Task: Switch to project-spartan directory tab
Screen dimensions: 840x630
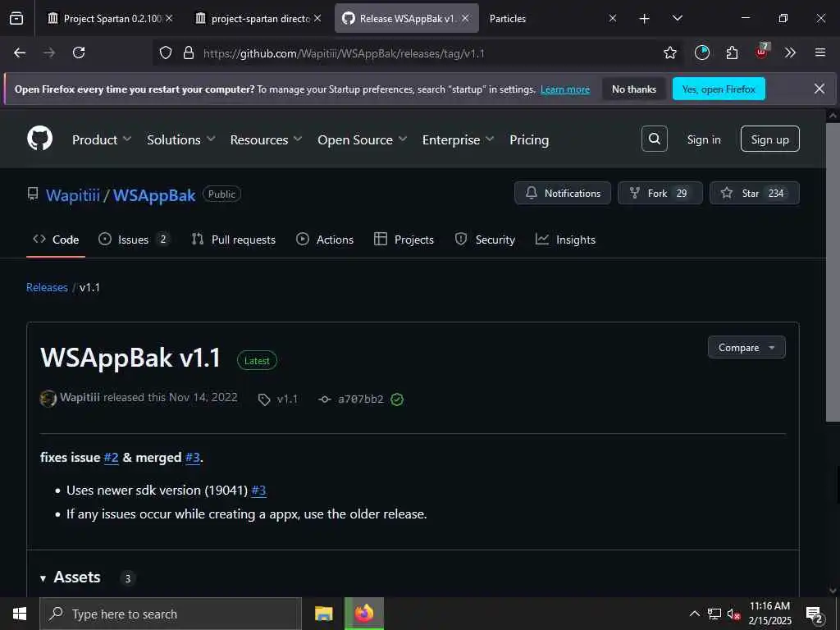Action: pos(257,18)
